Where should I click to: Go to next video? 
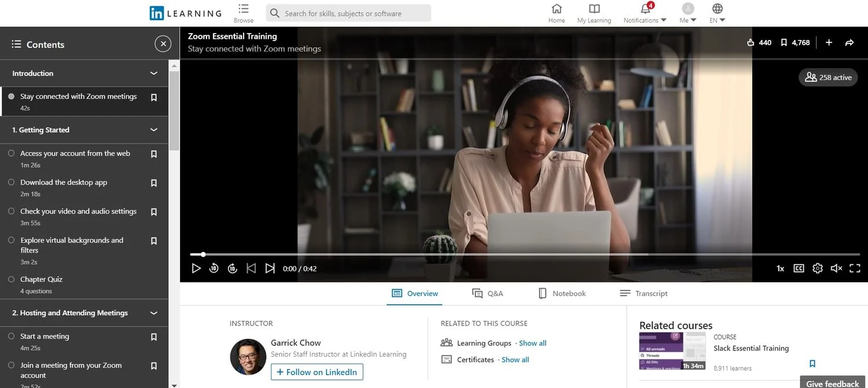[270, 268]
